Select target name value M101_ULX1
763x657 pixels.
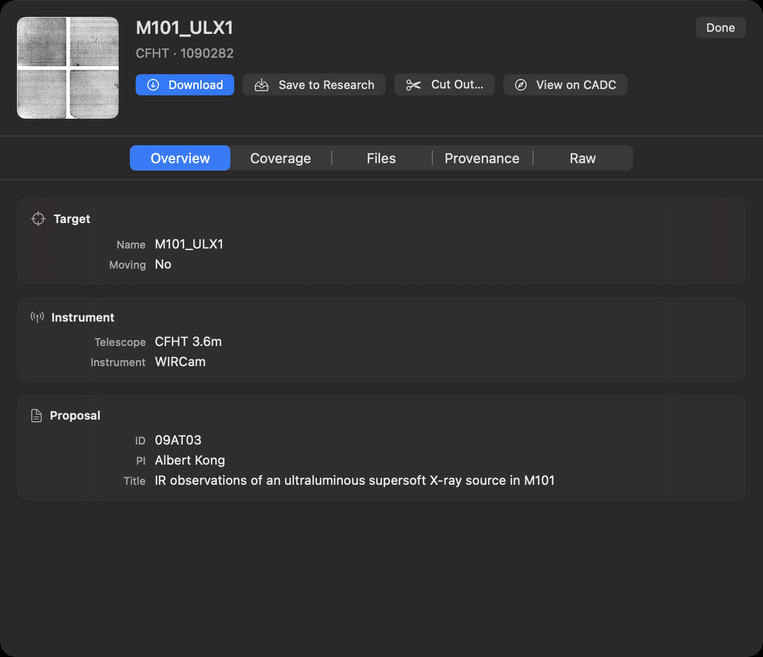click(189, 244)
